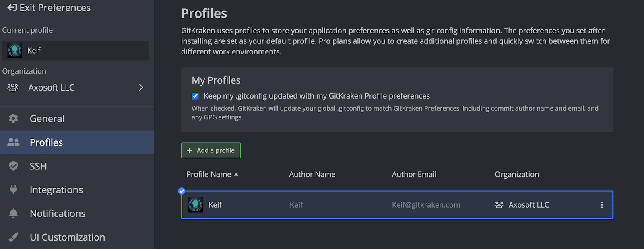The width and height of the screenshot is (644, 249).
Task: Click the SSH shield icon
Action: coord(13,166)
